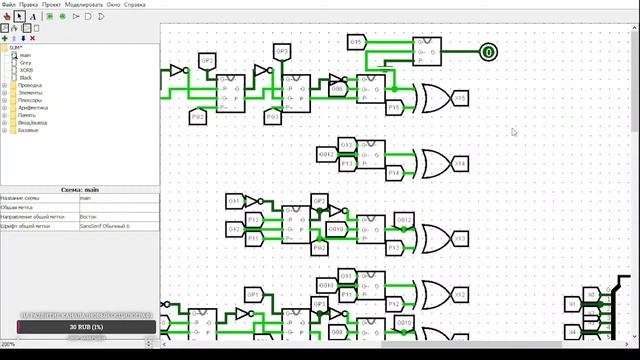Switch to circuit layout editing icon
This screenshot has height=360, width=640.
(x=26, y=28)
